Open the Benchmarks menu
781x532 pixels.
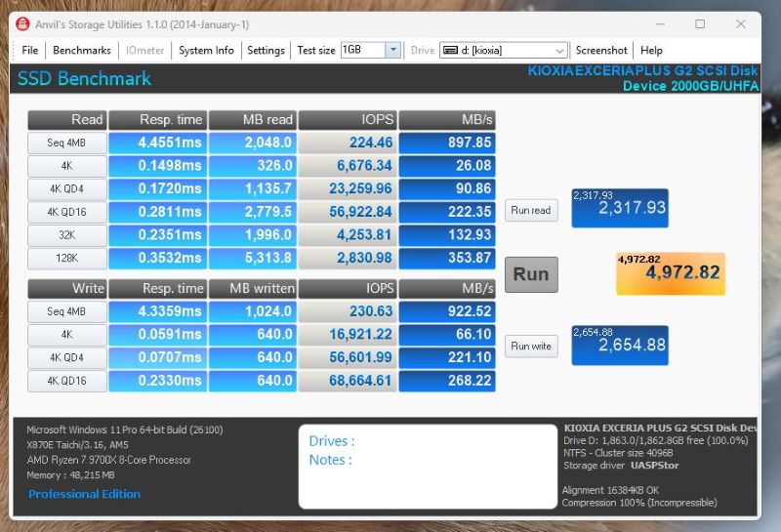[82, 51]
